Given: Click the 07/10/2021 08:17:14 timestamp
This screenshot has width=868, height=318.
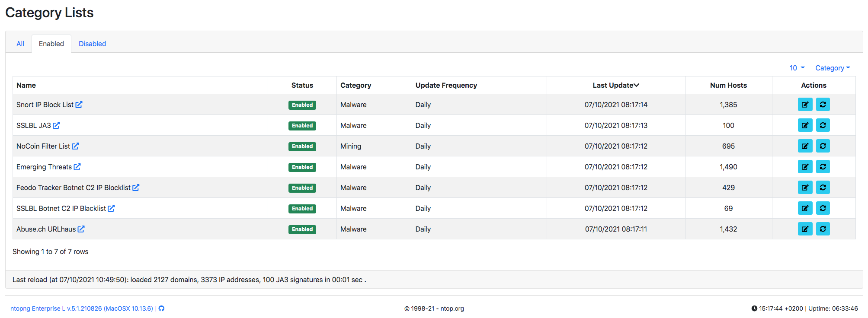Looking at the screenshot, I should tap(616, 105).
